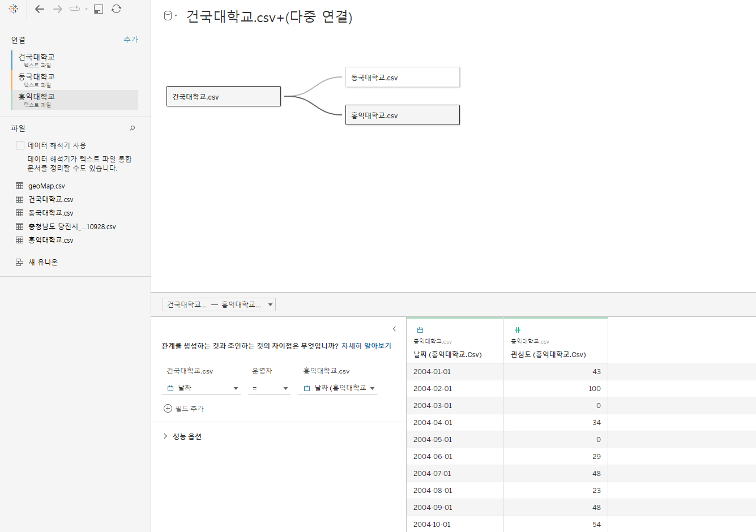Select 홍익대학교.csv in the file list
The width and height of the screenshot is (756, 532).
(x=51, y=240)
